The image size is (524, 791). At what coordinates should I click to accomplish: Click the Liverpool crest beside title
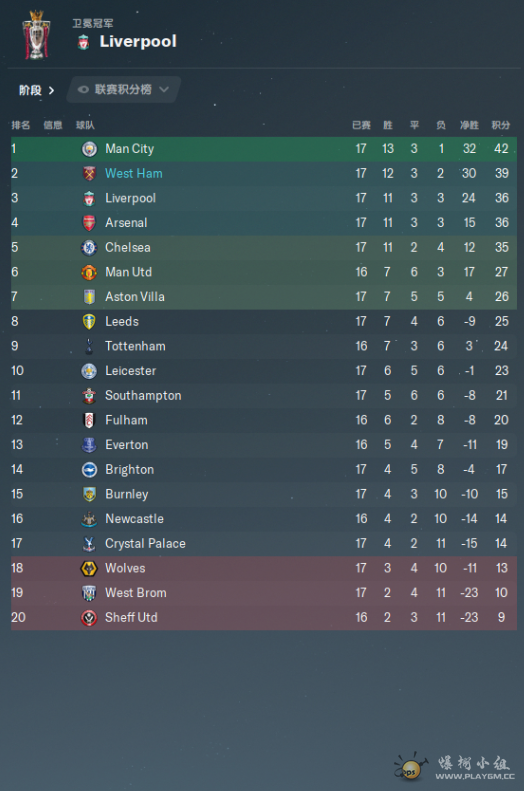[84, 42]
